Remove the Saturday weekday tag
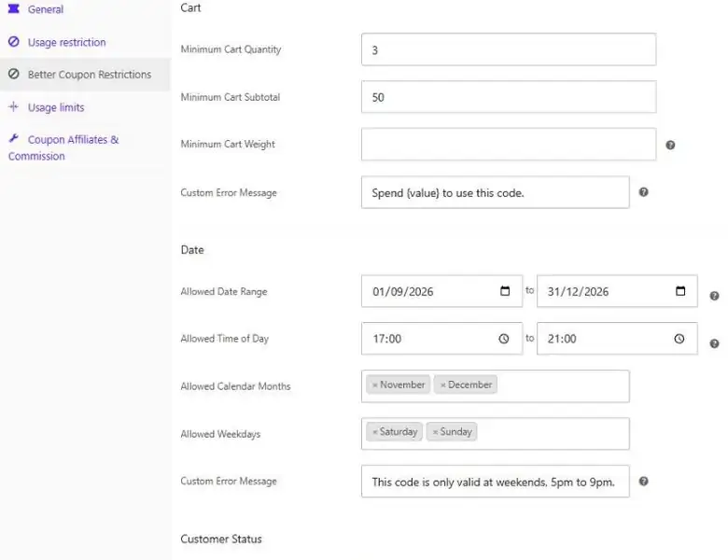Image resolution: width=728 pixels, height=560 pixels. pos(374,432)
